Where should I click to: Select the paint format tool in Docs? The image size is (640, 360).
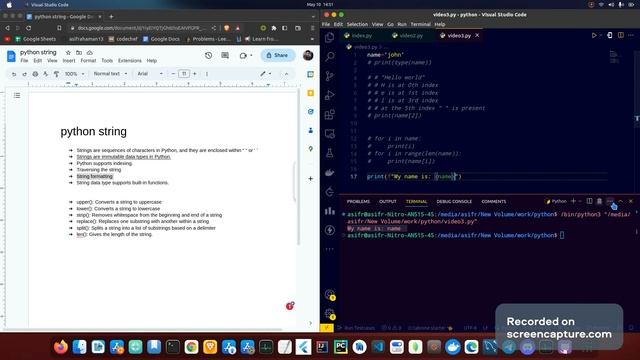coord(56,74)
